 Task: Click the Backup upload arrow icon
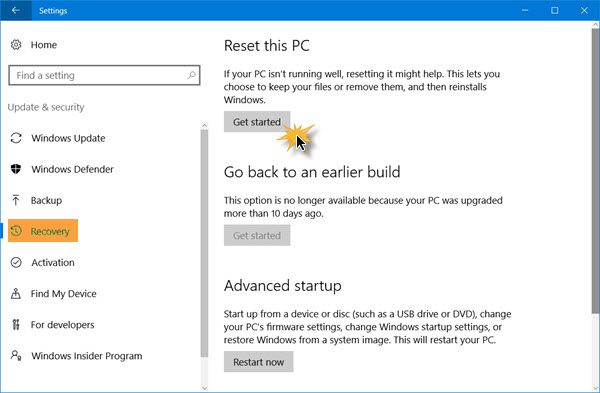(16, 200)
